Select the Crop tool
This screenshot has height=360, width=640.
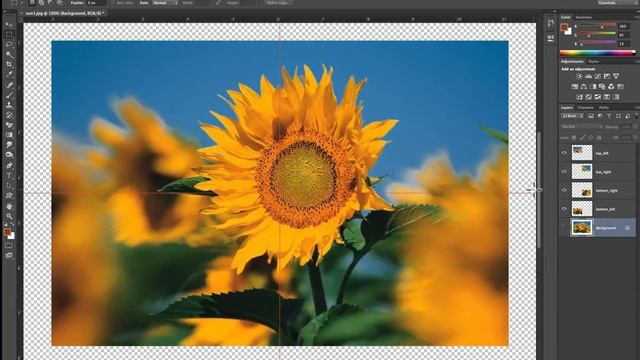click(9, 64)
